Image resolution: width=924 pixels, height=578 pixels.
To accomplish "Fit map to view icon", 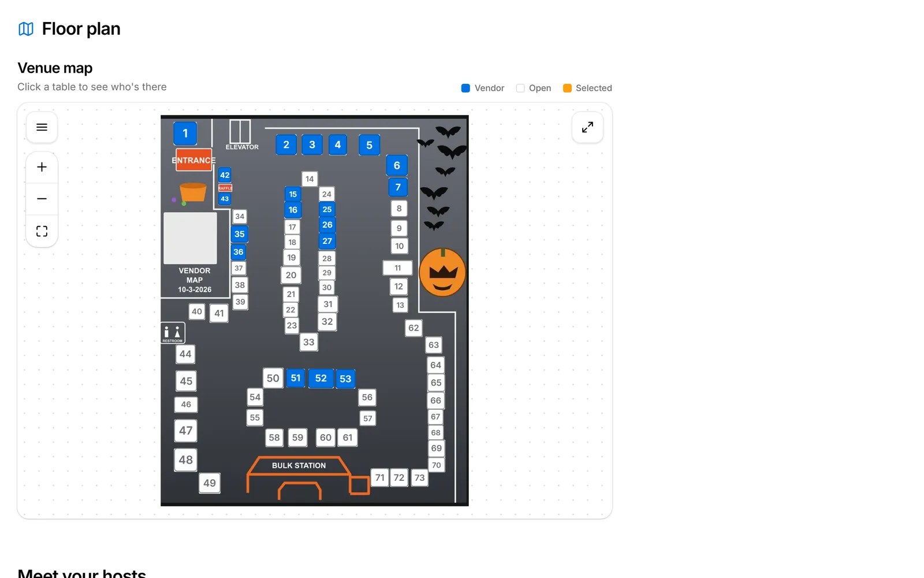I will coord(42,231).
